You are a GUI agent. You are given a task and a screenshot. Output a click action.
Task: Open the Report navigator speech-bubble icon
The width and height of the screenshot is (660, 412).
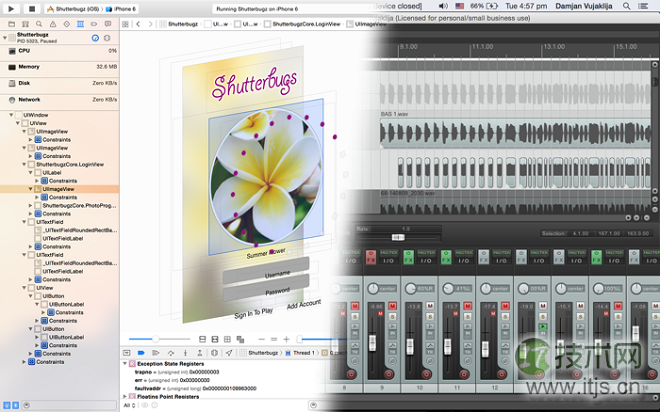[x=108, y=24]
